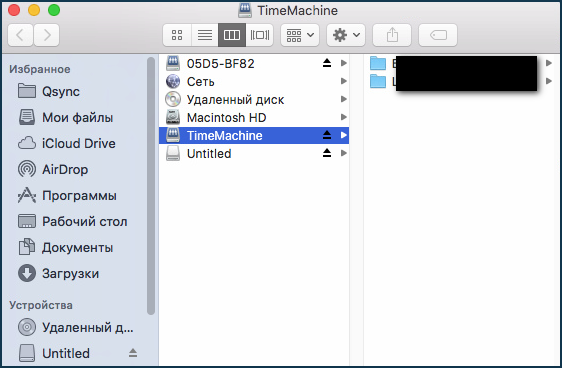Click the Документы documents icon
The image size is (562, 368).
tap(27, 247)
